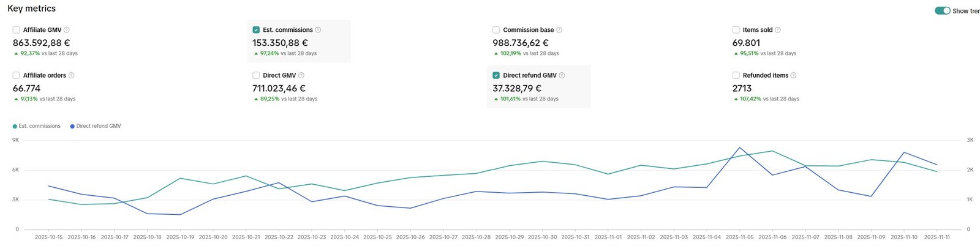Image resolution: width=980 pixels, height=246 pixels.
Task: Click info icon beside Affiliate orders
Action: tap(72, 75)
